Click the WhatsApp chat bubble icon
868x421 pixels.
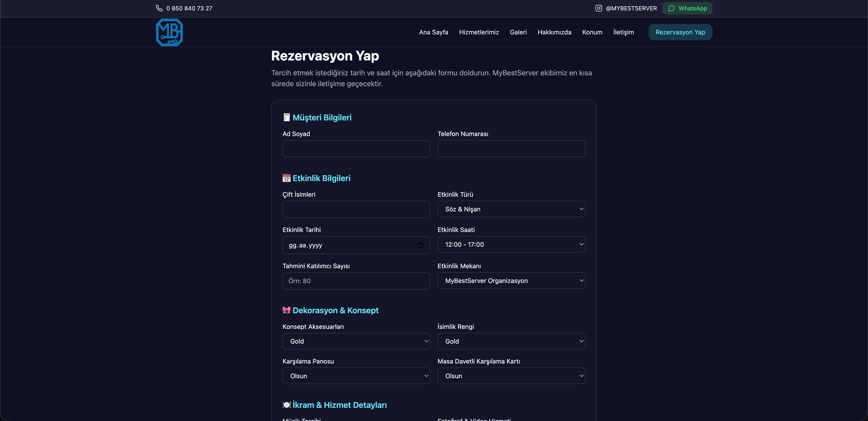coord(671,8)
